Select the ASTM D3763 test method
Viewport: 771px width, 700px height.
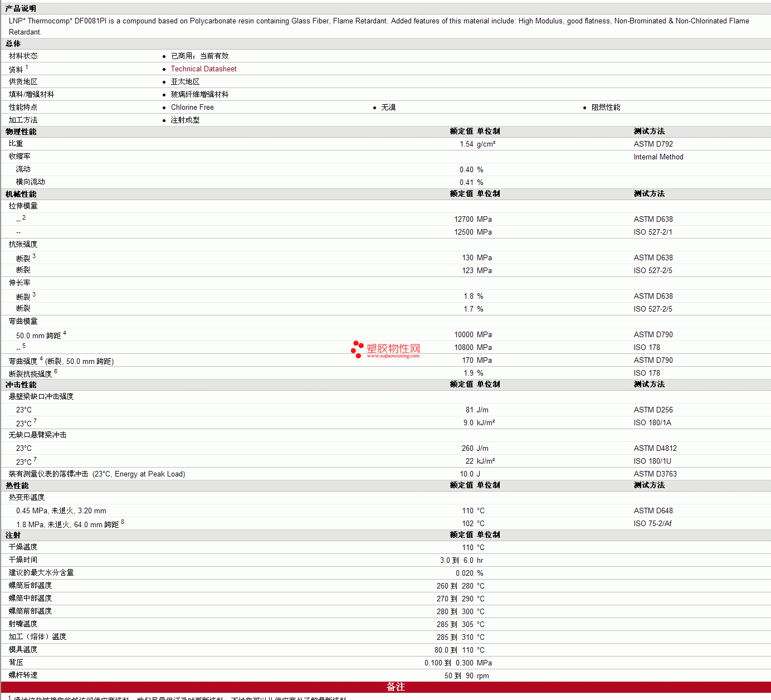coord(656,474)
